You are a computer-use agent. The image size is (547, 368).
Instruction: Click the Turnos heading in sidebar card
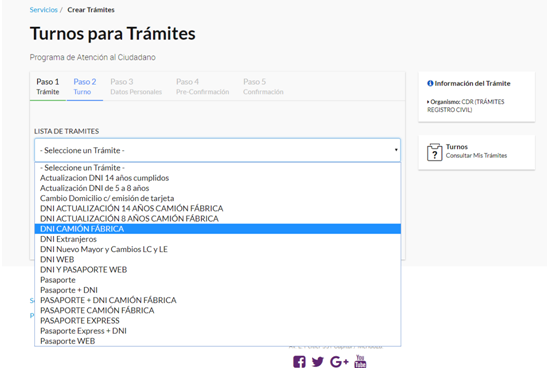(x=457, y=147)
